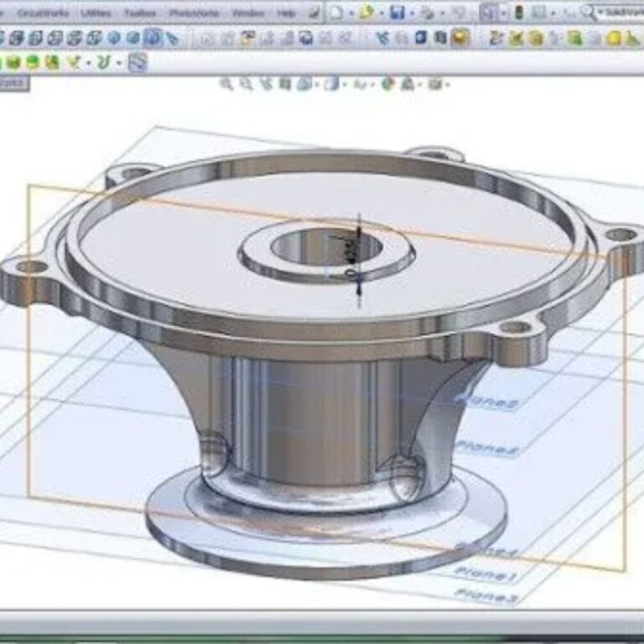Click the Edit Appearance color sphere icon
The height and width of the screenshot is (644, 644).
pos(387,84)
